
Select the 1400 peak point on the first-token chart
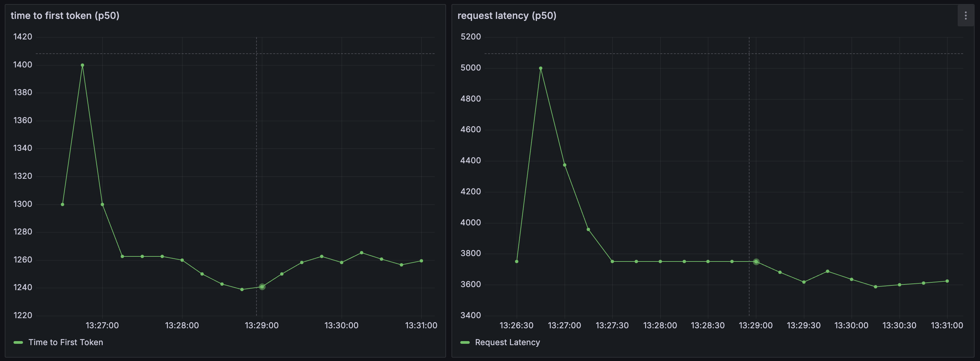point(82,65)
